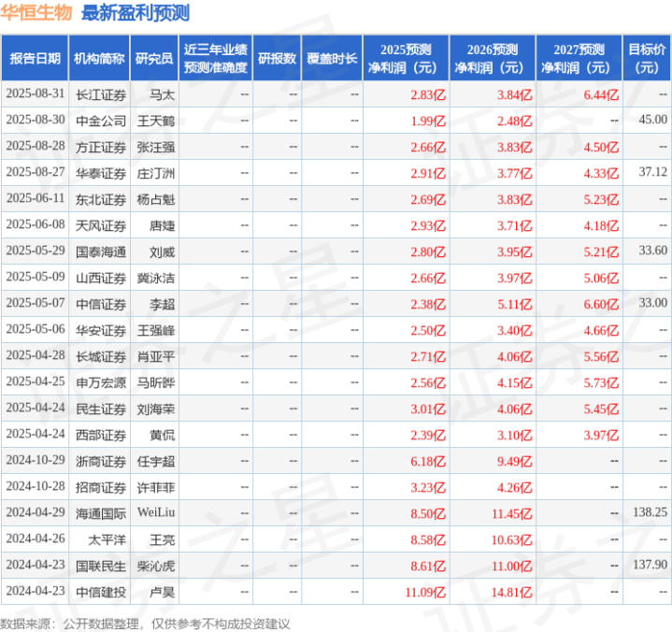This screenshot has height=632, width=672.
Task: Click 3.01亿 in 民生证券 row
Action: [x=428, y=409]
